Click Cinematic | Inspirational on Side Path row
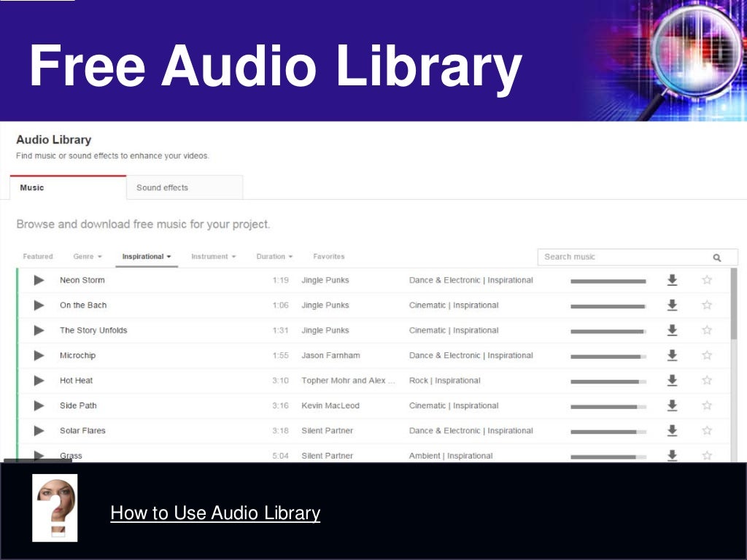 click(x=454, y=405)
